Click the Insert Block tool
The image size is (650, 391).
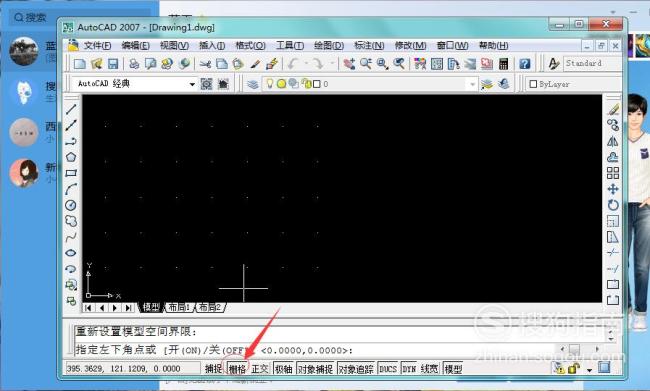71,285
